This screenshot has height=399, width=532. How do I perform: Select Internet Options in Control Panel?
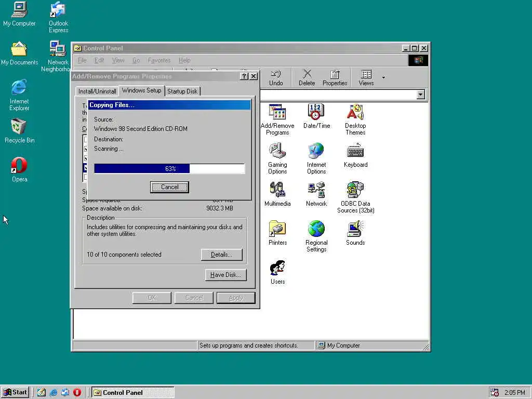[x=316, y=158]
